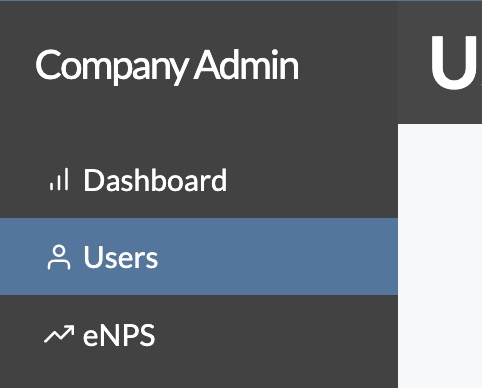Click the word eNPS in sidebar
This screenshot has width=482, height=388.
[x=119, y=335]
